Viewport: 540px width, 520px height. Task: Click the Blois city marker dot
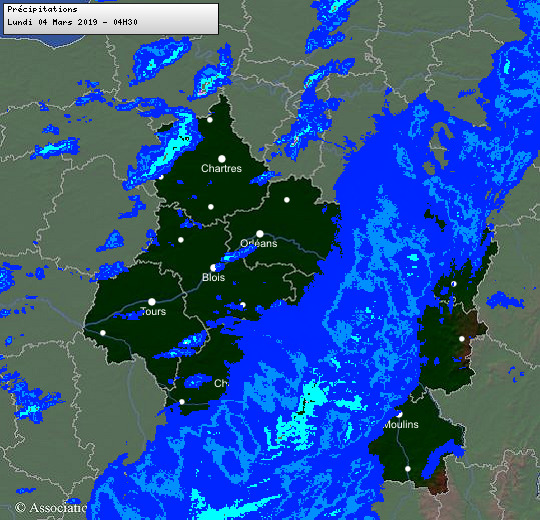pos(213,268)
